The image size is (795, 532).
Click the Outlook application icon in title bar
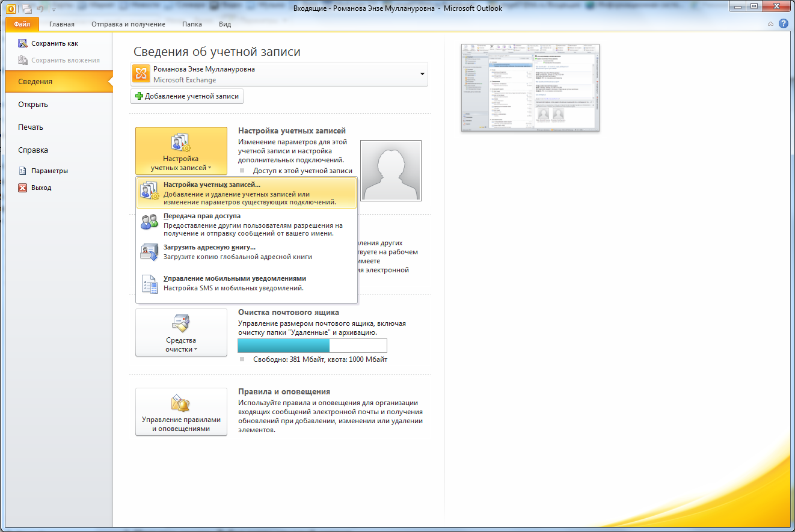10,8
